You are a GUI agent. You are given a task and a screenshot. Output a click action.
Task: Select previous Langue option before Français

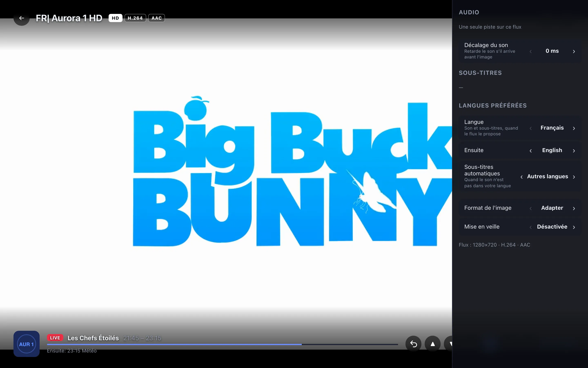tap(531, 128)
